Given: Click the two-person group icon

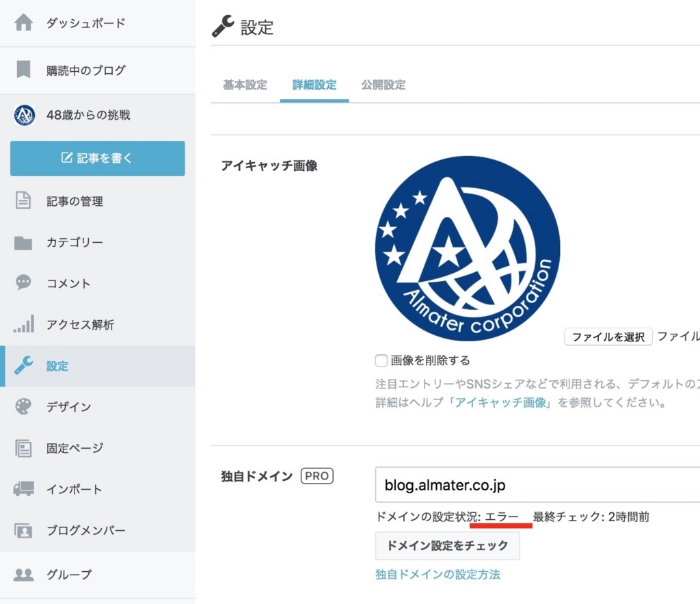Looking at the screenshot, I should 24,575.
